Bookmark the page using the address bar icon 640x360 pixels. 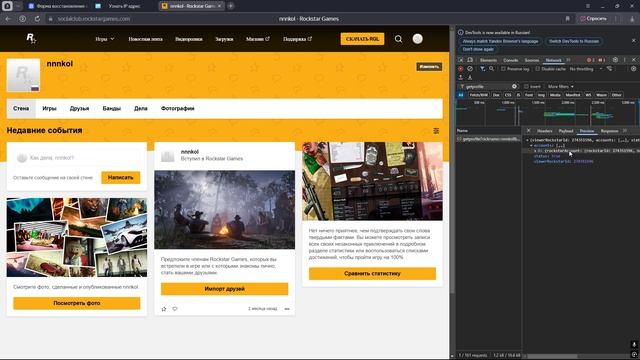(x=567, y=19)
